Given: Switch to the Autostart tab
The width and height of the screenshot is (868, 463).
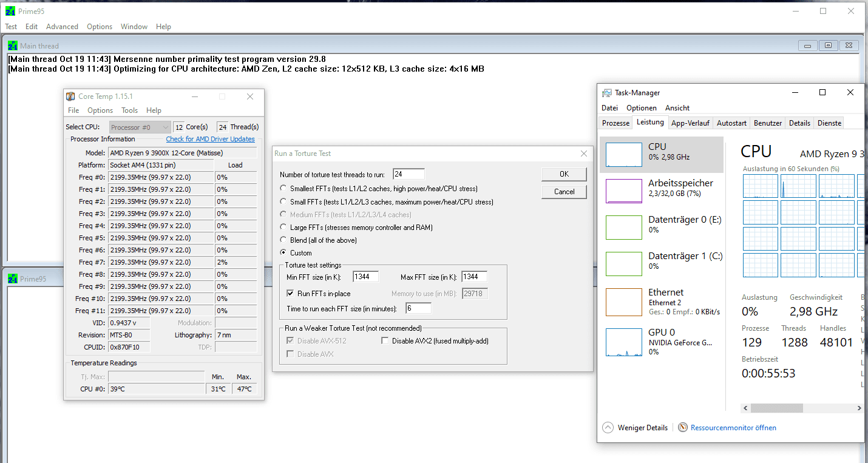Looking at the screenshot, I should point(731,123).
